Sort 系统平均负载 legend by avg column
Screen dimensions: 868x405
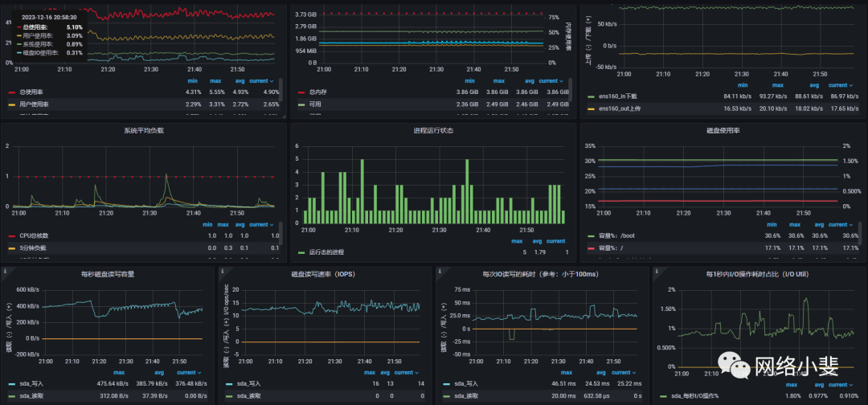tap(240, 225)
